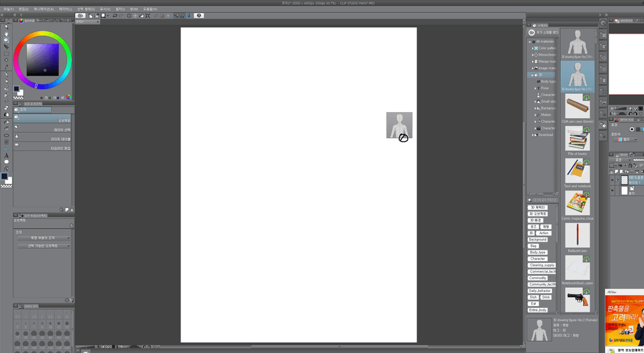Open the 애니메이션(A) menu

click(x=44, y=9)
